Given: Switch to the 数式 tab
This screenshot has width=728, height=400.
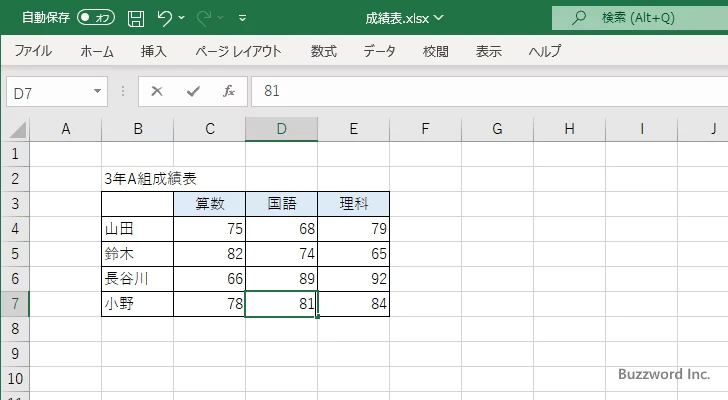Looking at the screenshot, I should click(324, 51).
